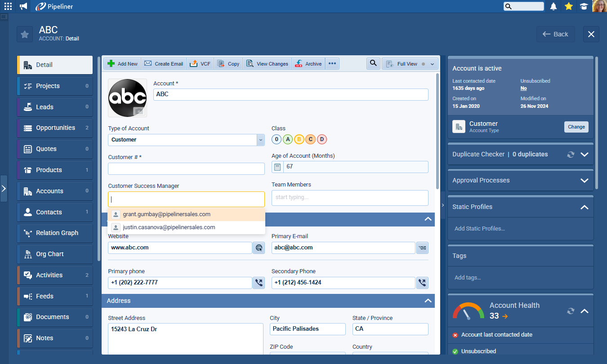Open favorites star in top bar
This screenshot has height=364, width=607.
pos(569,6)
